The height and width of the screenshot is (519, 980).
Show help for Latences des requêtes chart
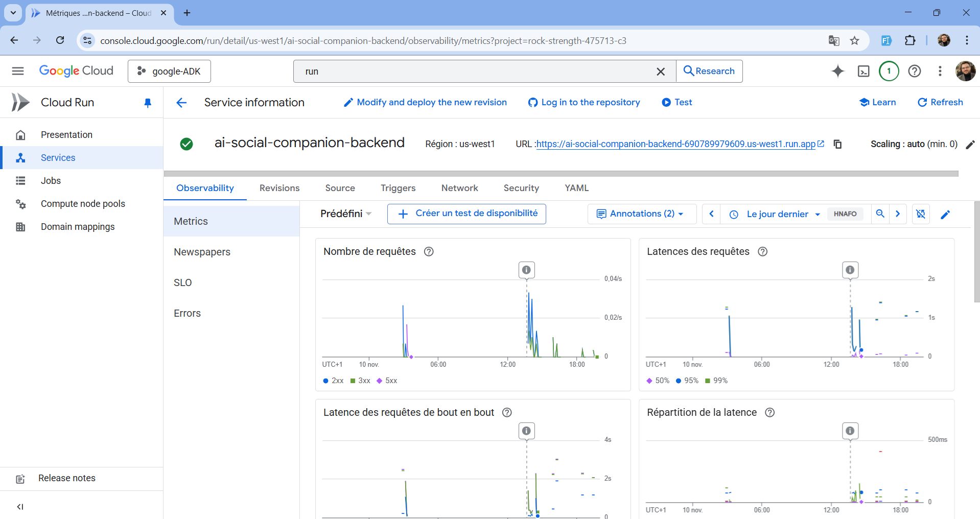[762, 251]
